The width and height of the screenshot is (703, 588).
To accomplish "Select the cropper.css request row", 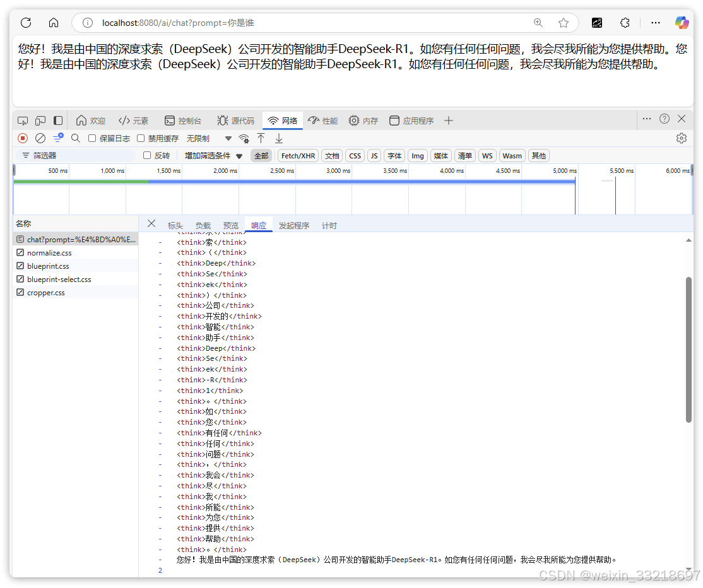I will click(x=76, y=293).
